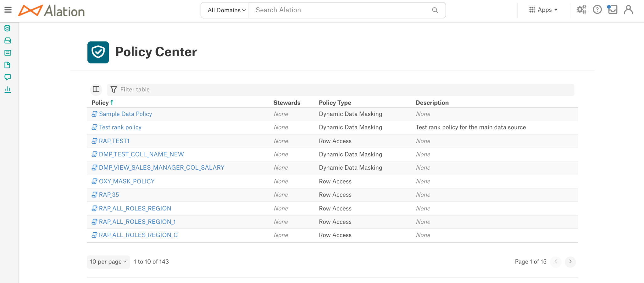Sort by the Policy Type column header
The image size is (644, 283).
coord(335,103)
